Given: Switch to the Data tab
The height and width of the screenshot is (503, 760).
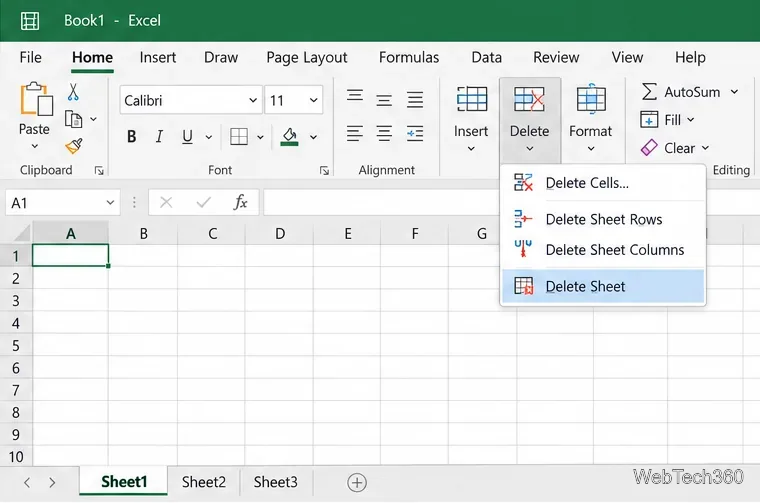Looking at the screenshot, I should click(487, 58).
